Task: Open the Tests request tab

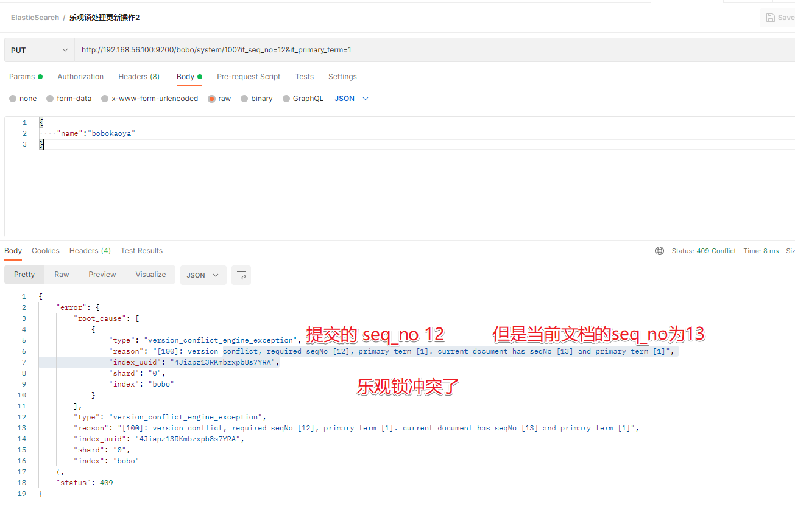Action: [x=304, y=77]
